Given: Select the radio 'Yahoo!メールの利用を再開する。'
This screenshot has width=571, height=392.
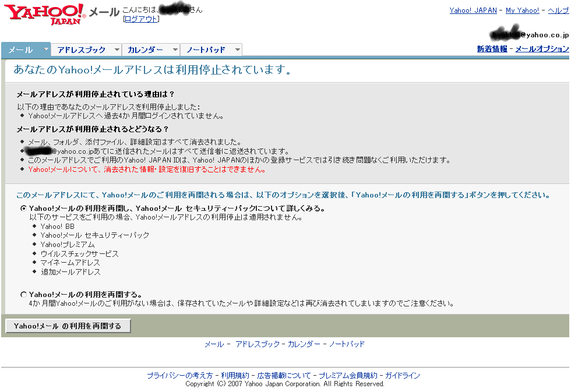Looking at the screenshot, I should pyautogui.click(x=24, y=295).
